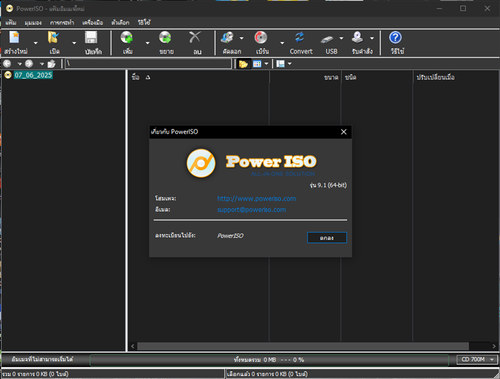Image resolution: width=500 pixels, height=379 pixels.
Task: Click the horizontal scrollbar right arrow
Action: (x=494, y=346)
